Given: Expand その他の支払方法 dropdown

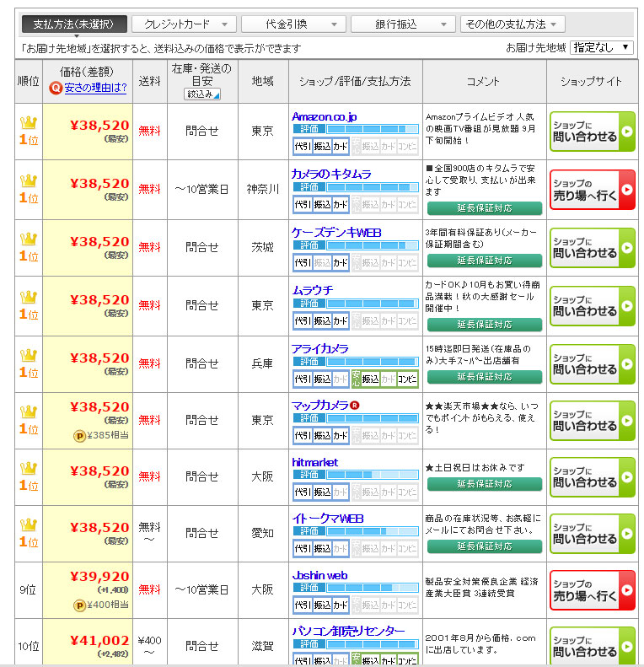Looking at the screenshot, I should coord(513,24).
